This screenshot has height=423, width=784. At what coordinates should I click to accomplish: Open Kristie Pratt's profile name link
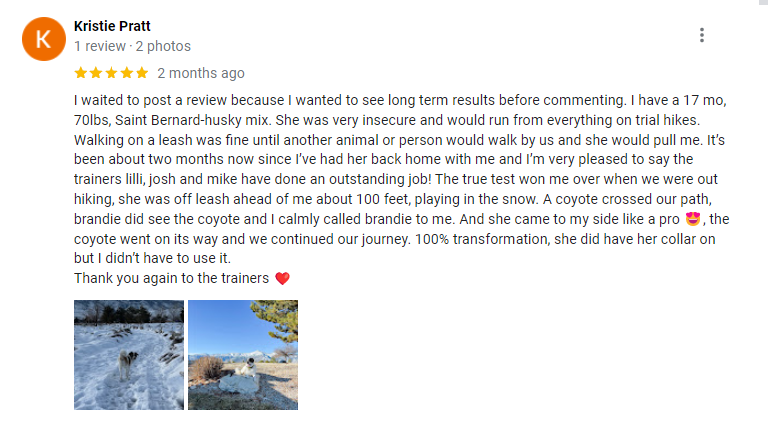point(112,26)
